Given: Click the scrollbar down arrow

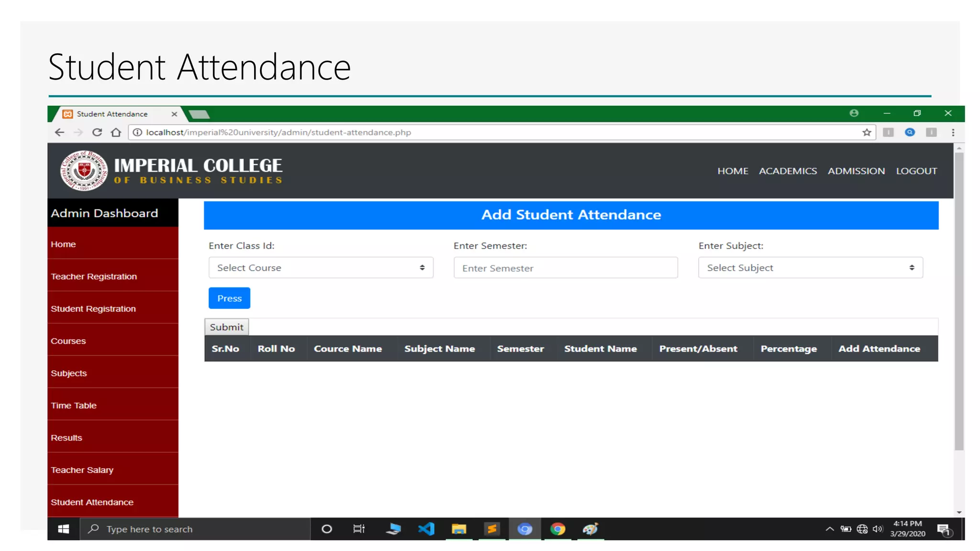Looking at the screenshot, I should [x=958, y=512].
